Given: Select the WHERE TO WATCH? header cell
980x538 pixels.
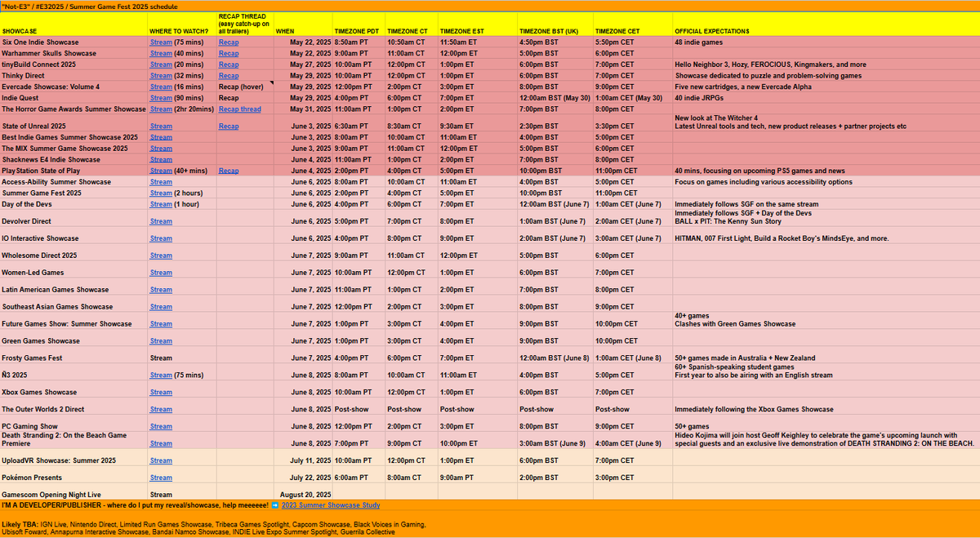Looking at the screenshot, I should (182, 24).
